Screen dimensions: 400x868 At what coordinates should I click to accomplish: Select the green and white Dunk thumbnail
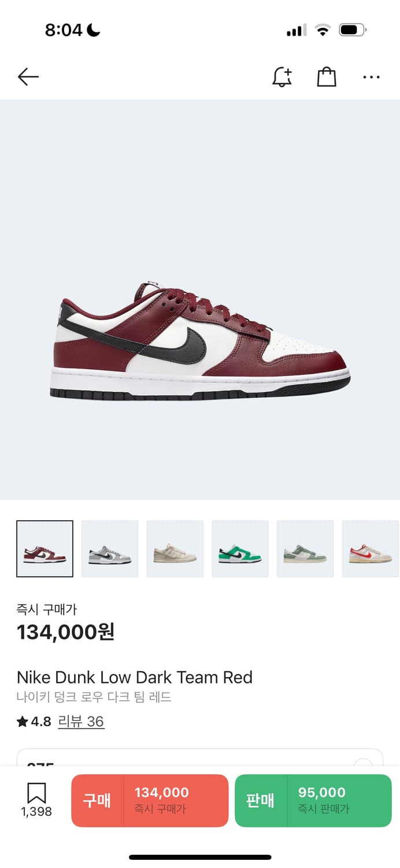240,549
